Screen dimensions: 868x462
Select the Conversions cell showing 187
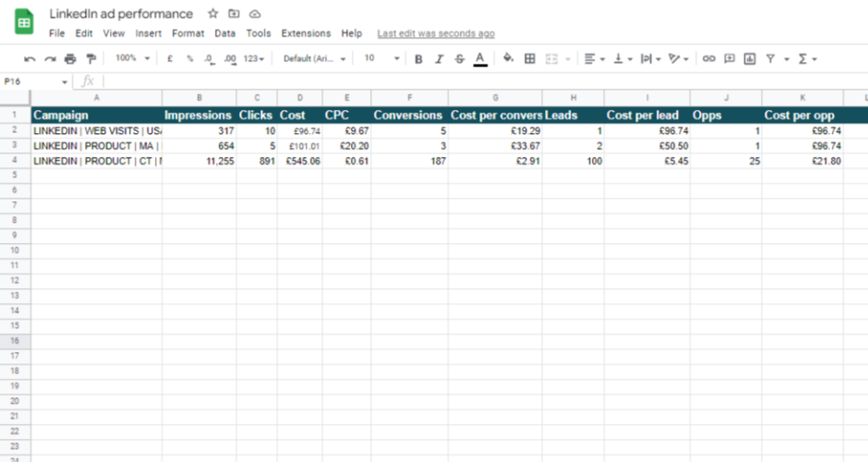pos(410,161)
